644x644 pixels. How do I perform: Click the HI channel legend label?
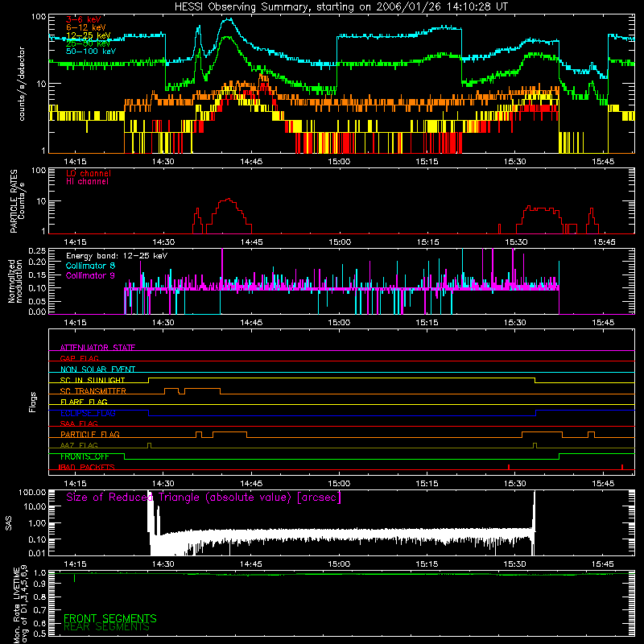tap(87, 182)
